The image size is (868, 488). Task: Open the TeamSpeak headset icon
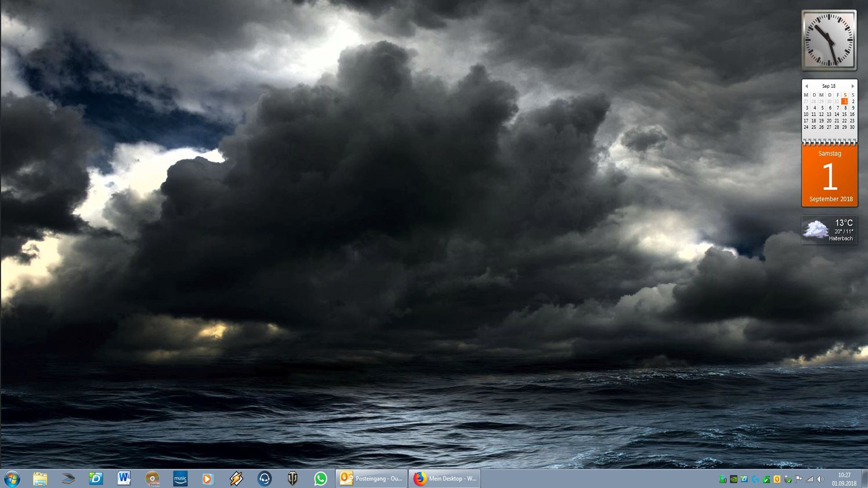(x=264, y=479)
